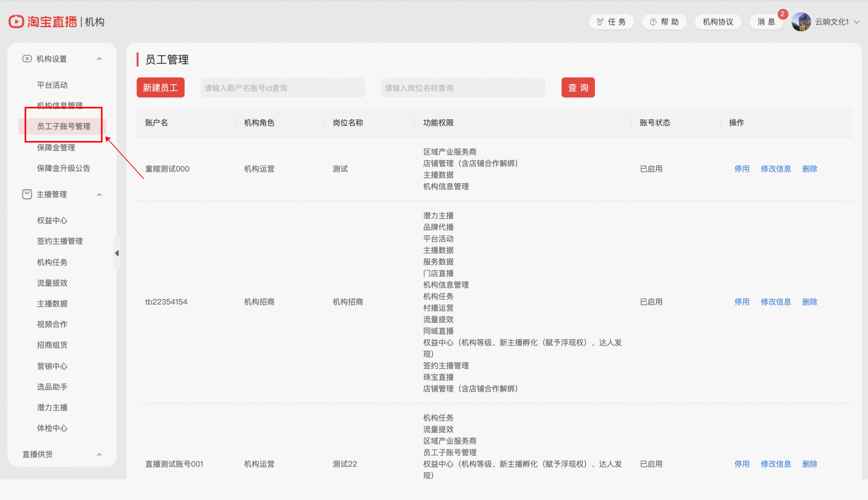The image size is (868, 500).
Task: Open the 云响文化1 account dropdown
Action: point(838,22)
